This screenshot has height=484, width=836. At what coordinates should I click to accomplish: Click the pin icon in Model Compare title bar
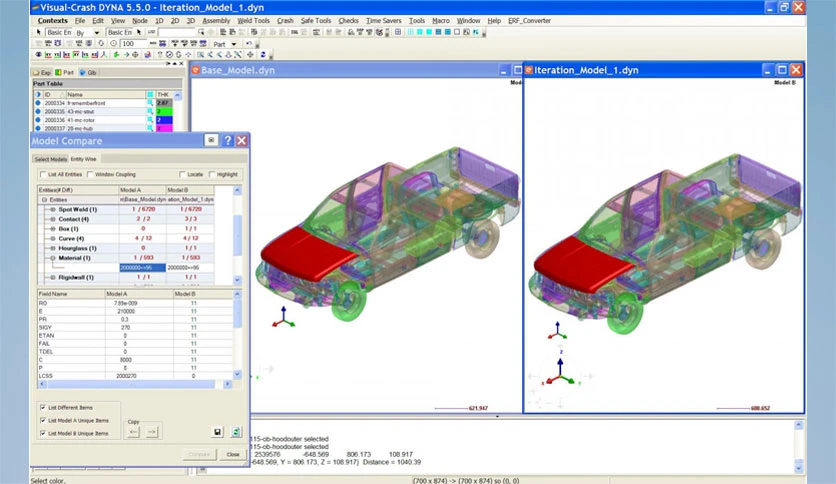pyautogui.click(x=211, y=140)
